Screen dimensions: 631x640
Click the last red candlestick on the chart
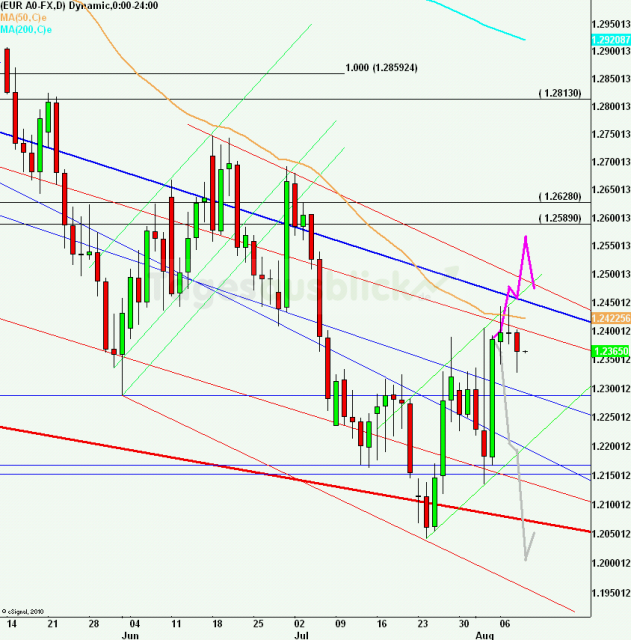click(518, 344)
